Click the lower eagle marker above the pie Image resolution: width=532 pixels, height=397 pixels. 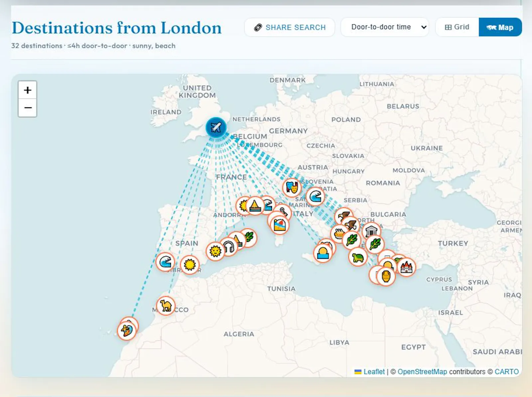(350, 225)
